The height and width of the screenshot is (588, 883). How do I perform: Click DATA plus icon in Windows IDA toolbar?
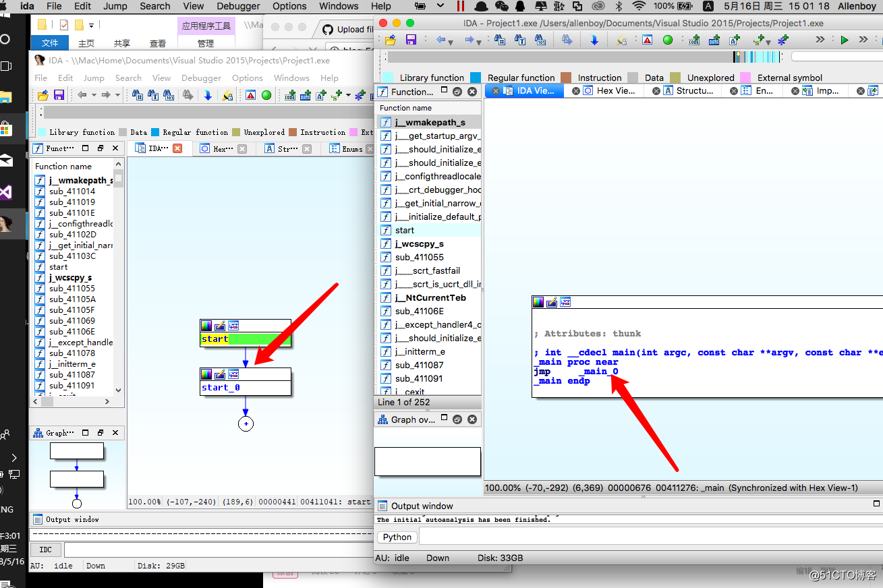pyautogui.click(x=306, y=95)
